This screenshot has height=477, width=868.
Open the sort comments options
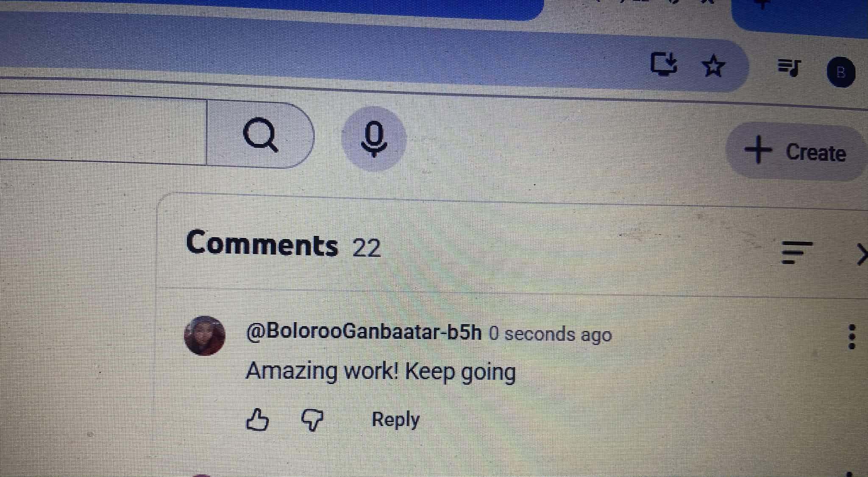797,252
